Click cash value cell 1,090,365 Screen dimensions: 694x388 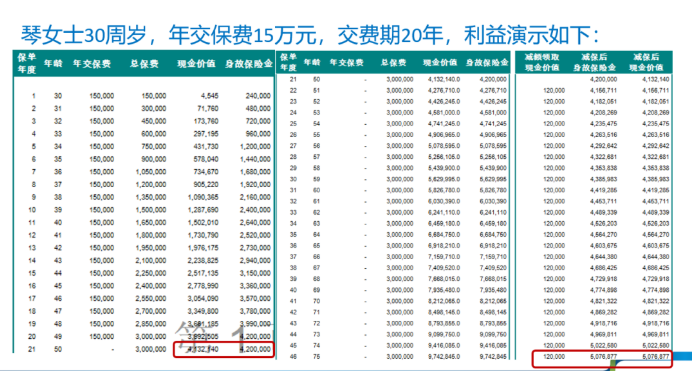click(203, 197)
